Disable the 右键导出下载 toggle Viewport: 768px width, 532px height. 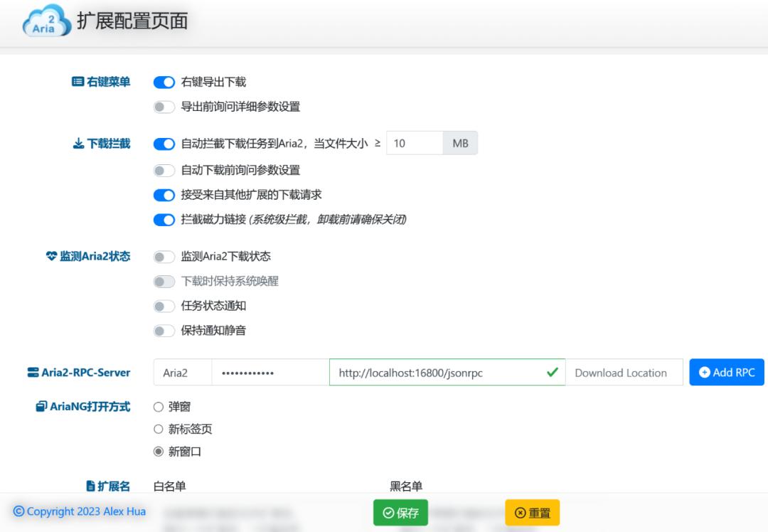point(164,82)
